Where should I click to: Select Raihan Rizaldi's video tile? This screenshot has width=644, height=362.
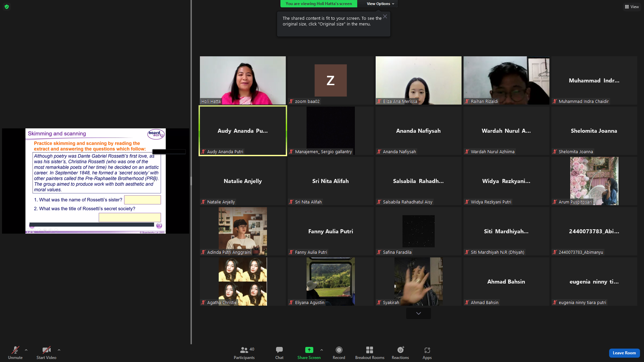pos(506,80)
